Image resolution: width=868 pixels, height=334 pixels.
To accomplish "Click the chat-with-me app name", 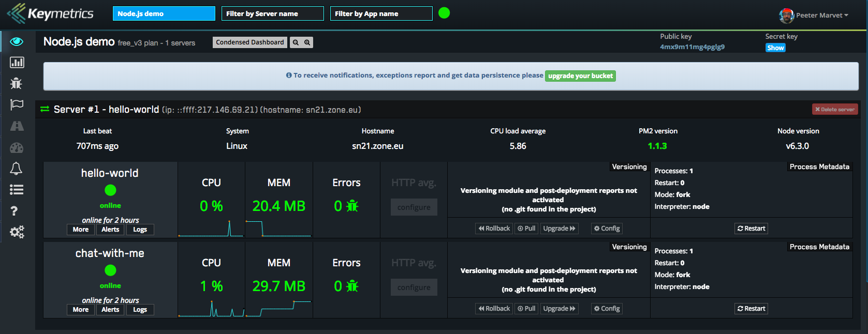I will click(x=110, y=253).
